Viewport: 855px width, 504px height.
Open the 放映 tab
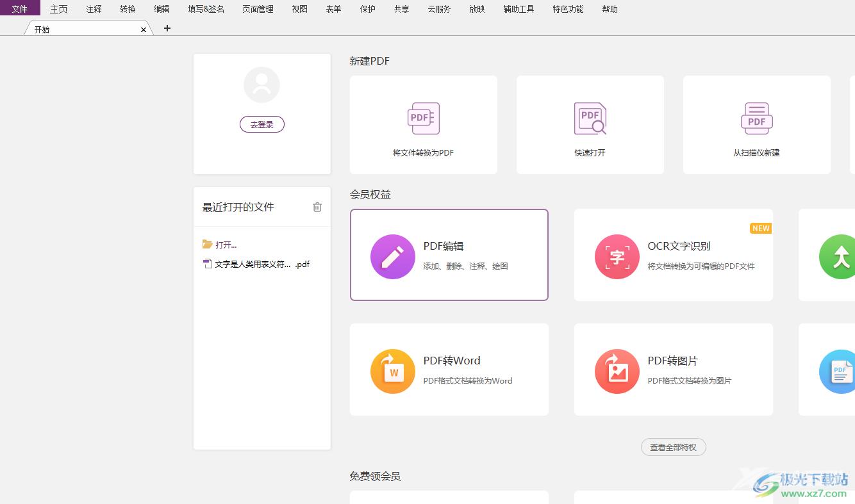click(x=477, y=9)
